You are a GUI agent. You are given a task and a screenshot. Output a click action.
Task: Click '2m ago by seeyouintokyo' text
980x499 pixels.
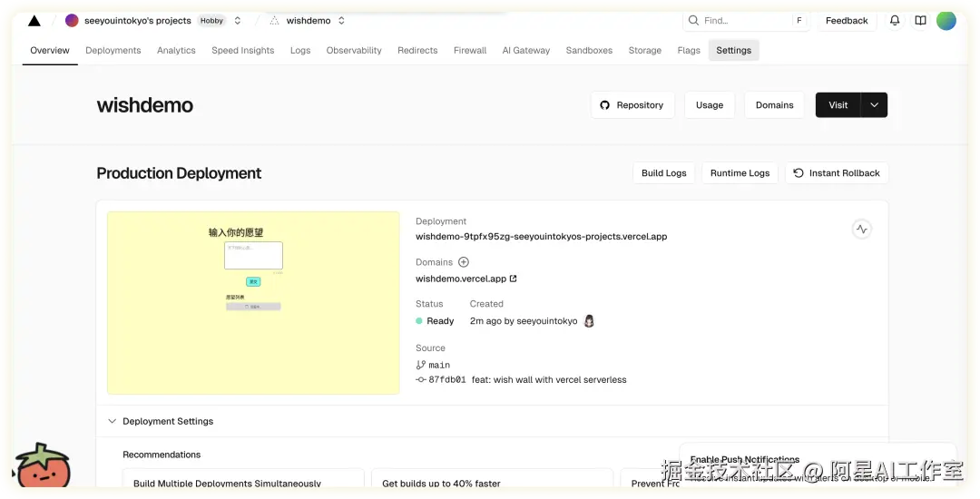524,321
